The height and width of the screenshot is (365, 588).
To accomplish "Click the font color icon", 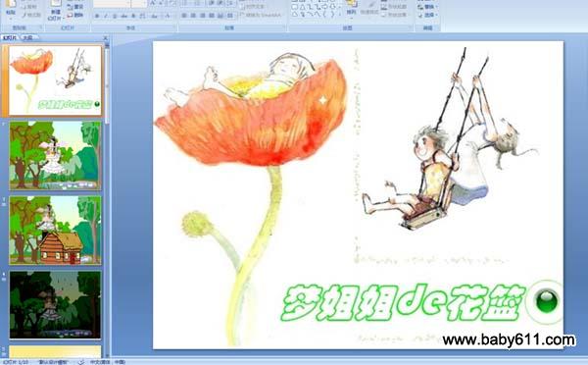I will point(168,16).
